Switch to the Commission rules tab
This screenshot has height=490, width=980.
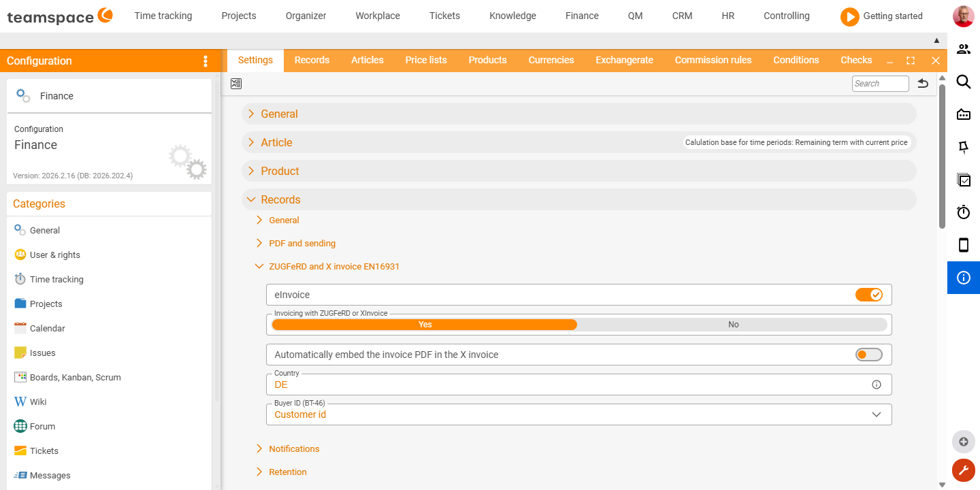click(713, 61)
